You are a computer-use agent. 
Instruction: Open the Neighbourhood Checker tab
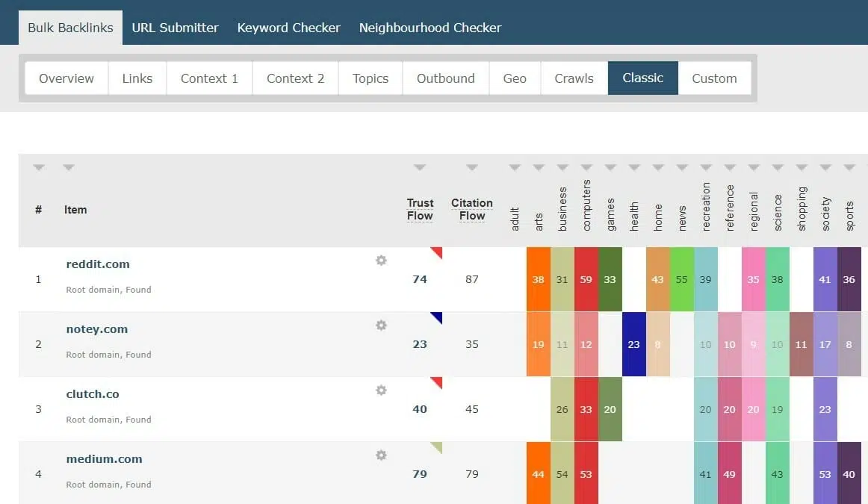pyautogui.click(x=430, y=28)
